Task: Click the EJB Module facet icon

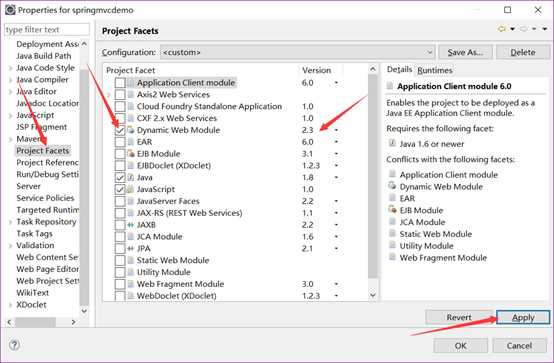Action: tap(131, 154)
